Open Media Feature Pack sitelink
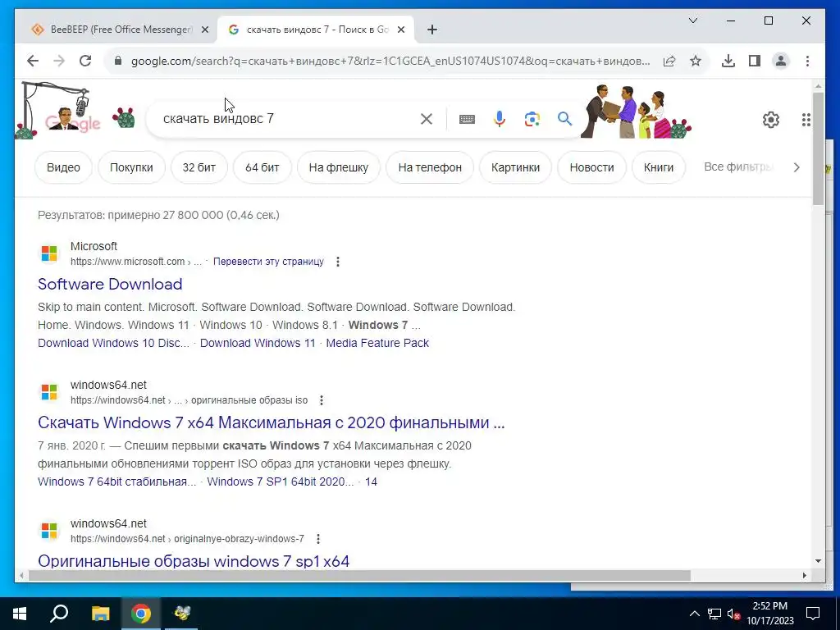The image size is (840, 630). pyautogui.click(x=377, y=343)
